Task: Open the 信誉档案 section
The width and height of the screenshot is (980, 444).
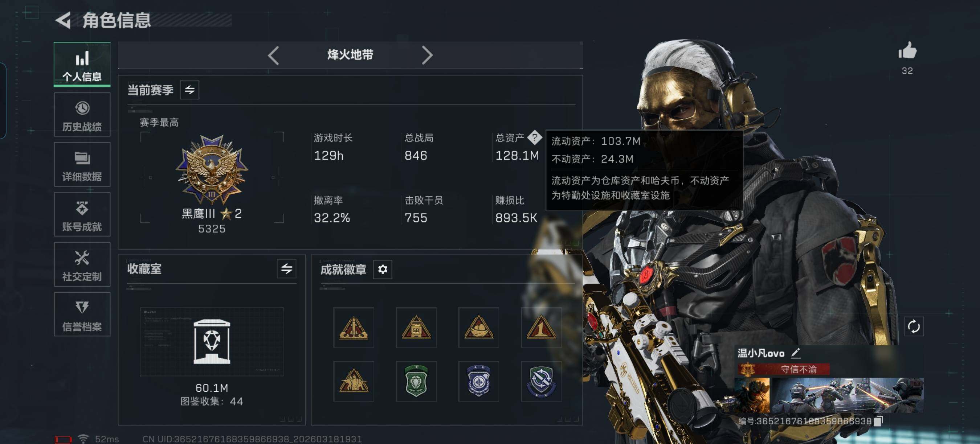Action: click(x=82, y=314)
